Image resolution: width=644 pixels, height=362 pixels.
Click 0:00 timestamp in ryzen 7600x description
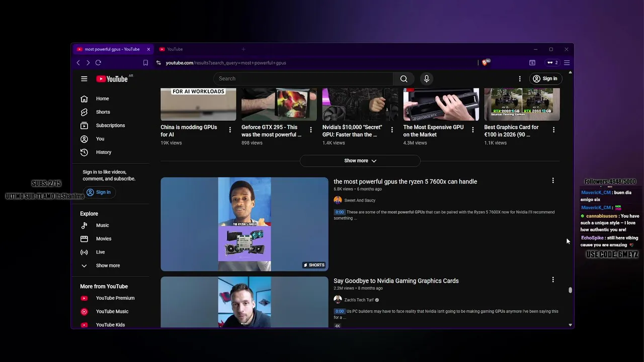click(340, 212)
